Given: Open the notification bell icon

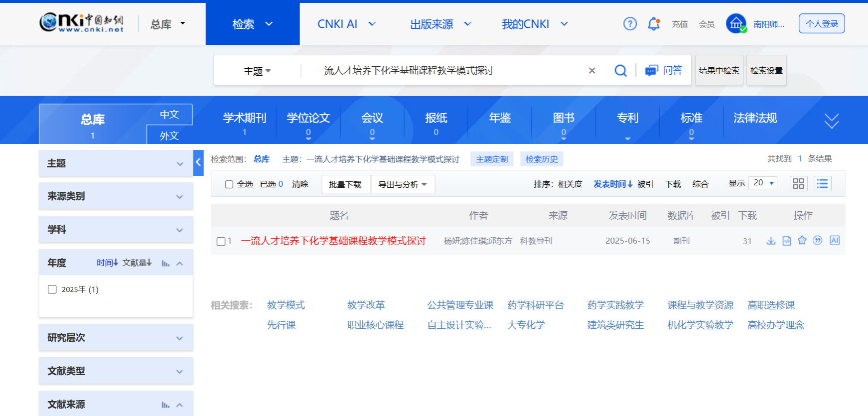Looking at the screenshot, I should (653, 24).
